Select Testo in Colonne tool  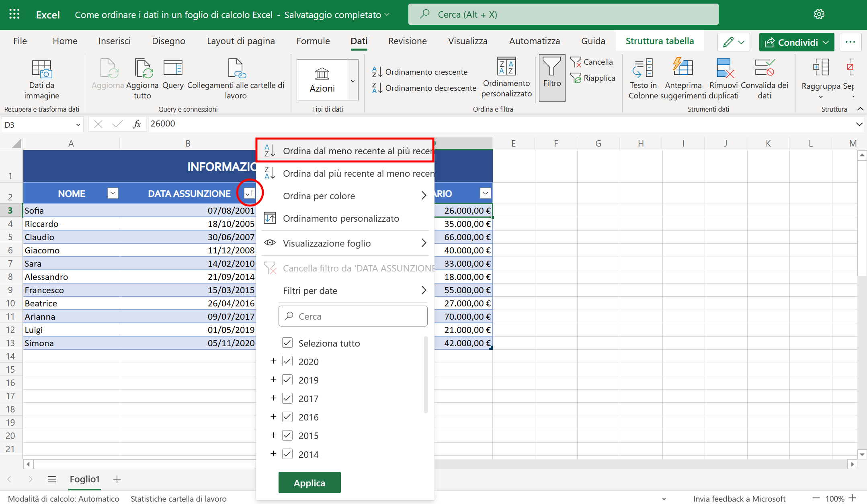coord(643,78)
